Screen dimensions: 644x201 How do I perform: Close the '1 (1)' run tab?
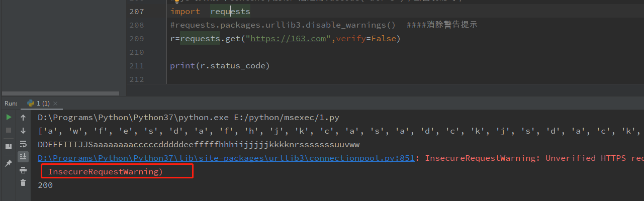tap(55, 104)
